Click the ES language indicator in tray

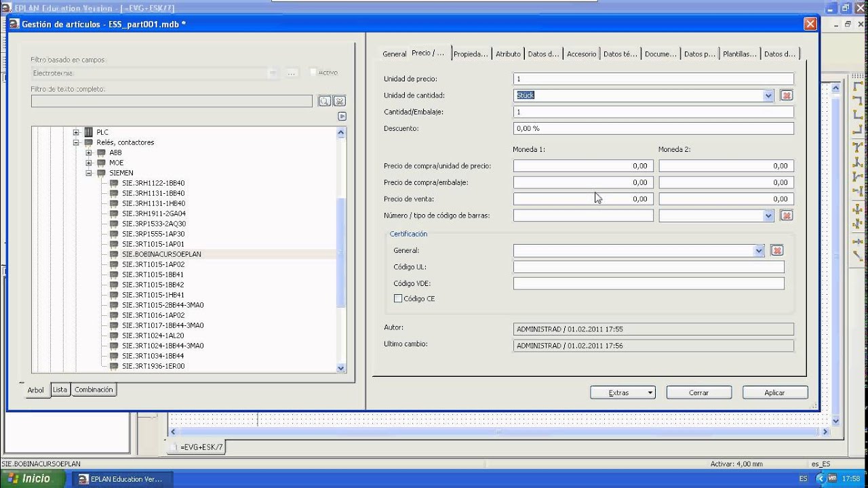click(x=803, y=479)
